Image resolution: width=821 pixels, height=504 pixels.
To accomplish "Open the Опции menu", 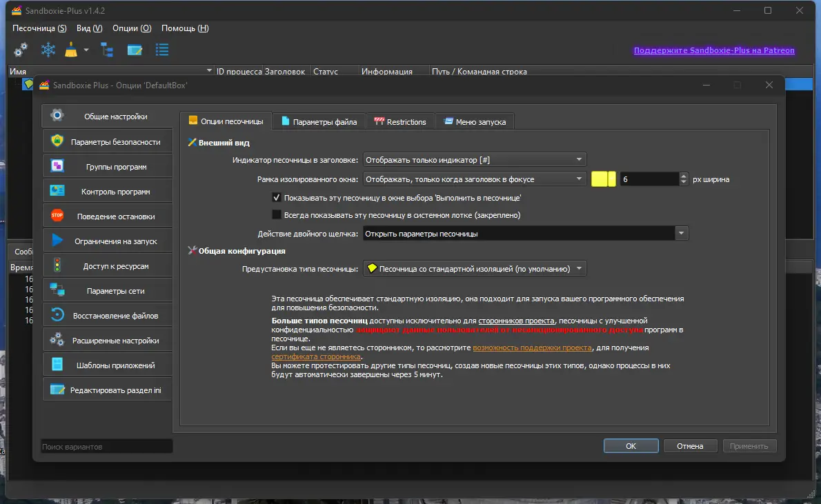I will (131, 28).
